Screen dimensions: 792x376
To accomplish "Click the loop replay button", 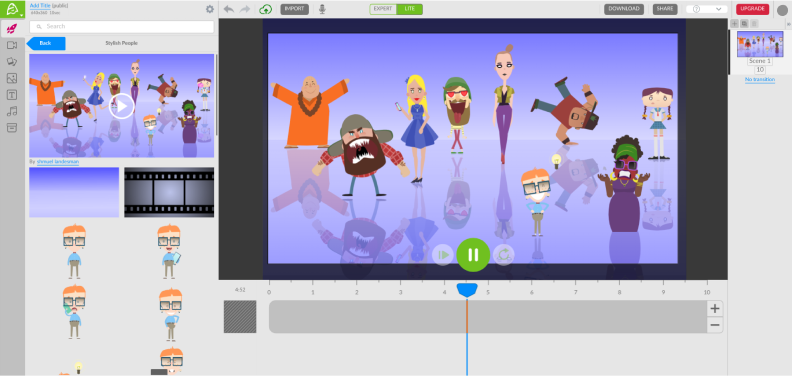I will coord(504,255).
